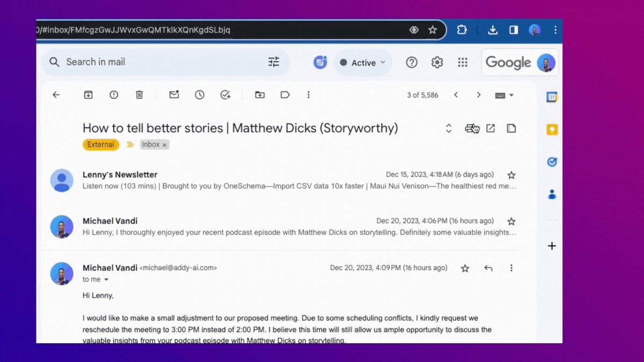
Task: Click icon left of bookmark star in address bar
Action: click(414, 30)
